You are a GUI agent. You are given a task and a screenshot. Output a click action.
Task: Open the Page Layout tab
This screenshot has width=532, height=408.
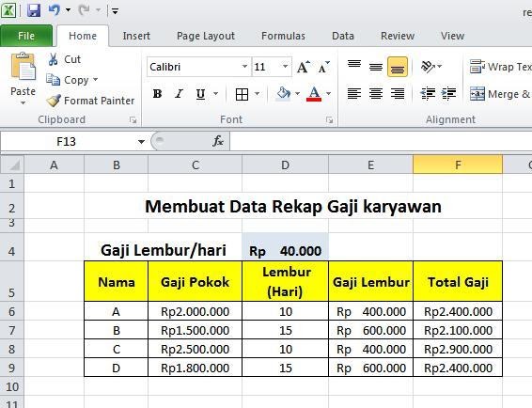(x=206, y=36)
